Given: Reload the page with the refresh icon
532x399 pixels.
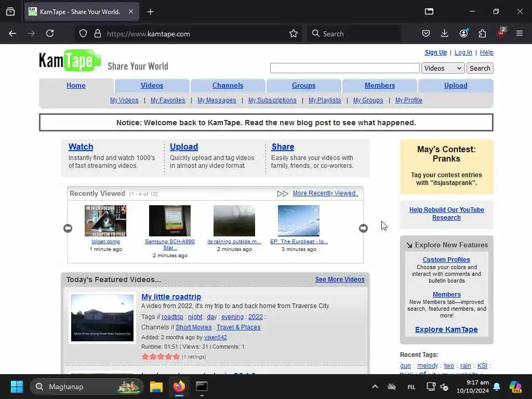Looking at the screenshot, I should (x=50, y=34).
